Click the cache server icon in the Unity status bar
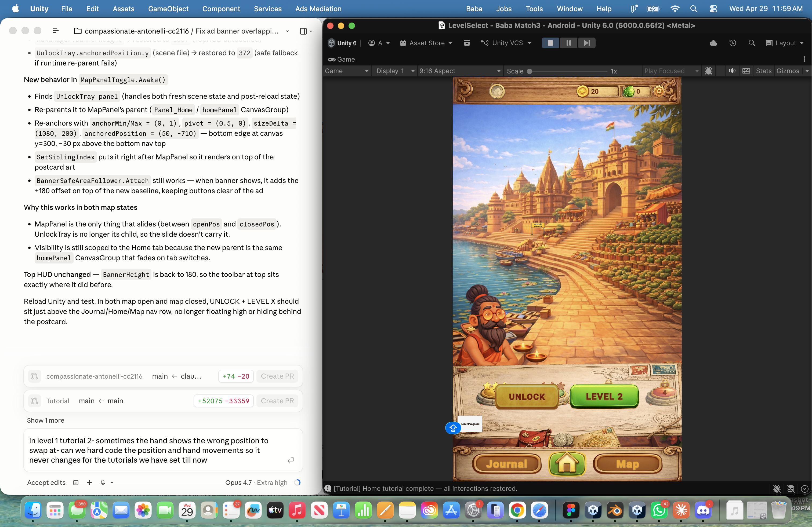 pos(791,489)
